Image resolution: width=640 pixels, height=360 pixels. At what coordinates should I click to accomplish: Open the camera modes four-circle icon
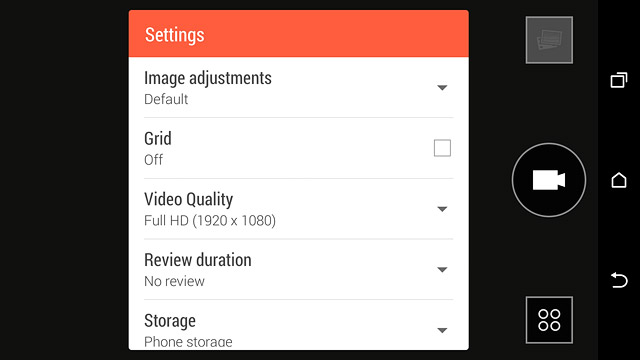click(549, 320)
